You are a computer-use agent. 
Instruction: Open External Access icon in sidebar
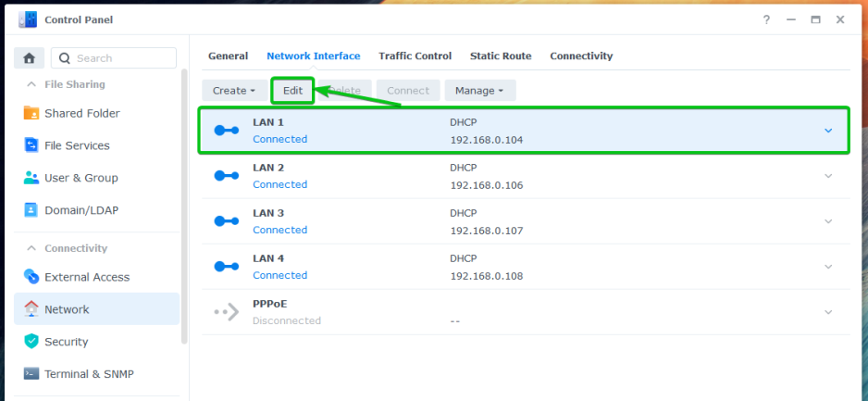click(x=31, y=277)
